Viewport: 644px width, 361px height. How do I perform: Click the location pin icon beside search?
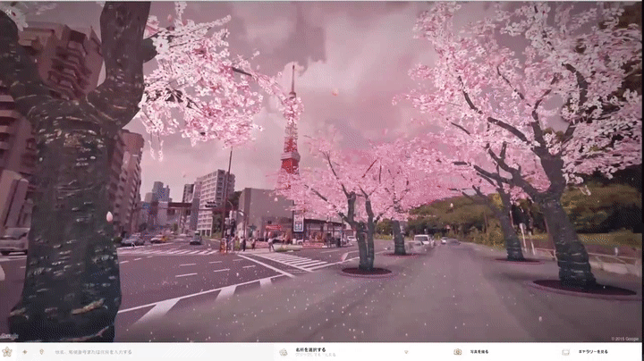coord(43,352)
